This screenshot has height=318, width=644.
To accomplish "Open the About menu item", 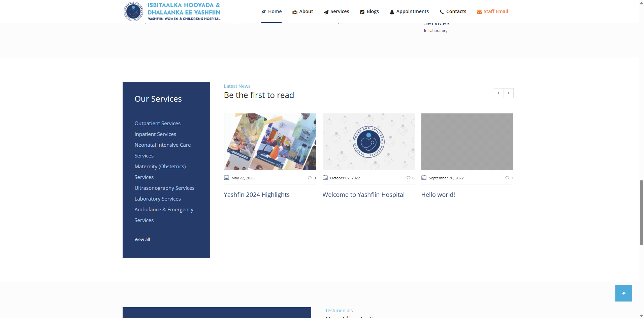I will [302, 11].
